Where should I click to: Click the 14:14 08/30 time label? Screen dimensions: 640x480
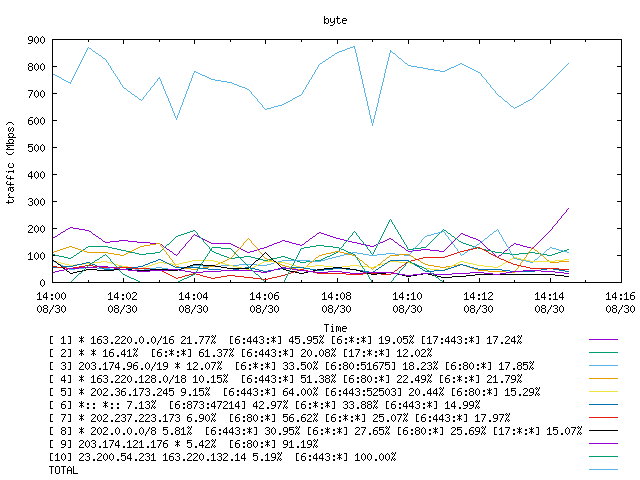click(x=549, y=302)
